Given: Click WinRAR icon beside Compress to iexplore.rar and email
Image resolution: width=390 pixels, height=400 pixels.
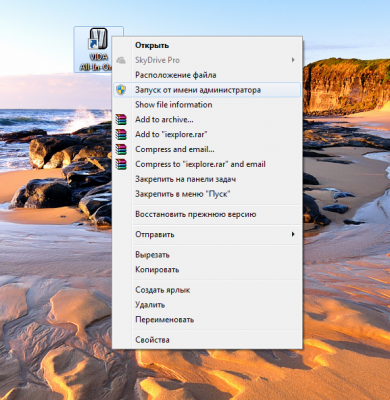Looking at the screenshot, I should click(121, 164).
